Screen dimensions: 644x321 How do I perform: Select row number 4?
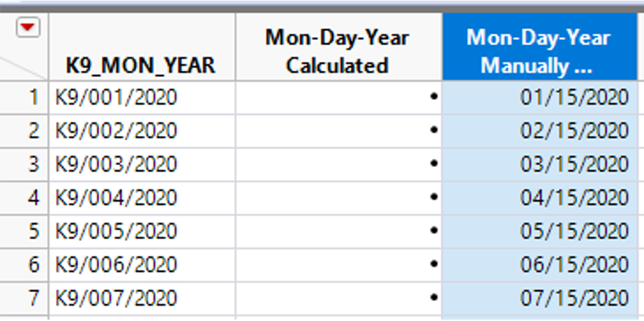coord(24,198)
